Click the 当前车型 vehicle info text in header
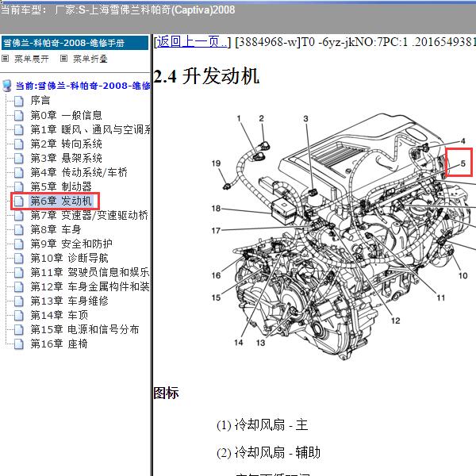Viewport: 476px width, 476px height. pyautogui.click(x=117, y=10)
